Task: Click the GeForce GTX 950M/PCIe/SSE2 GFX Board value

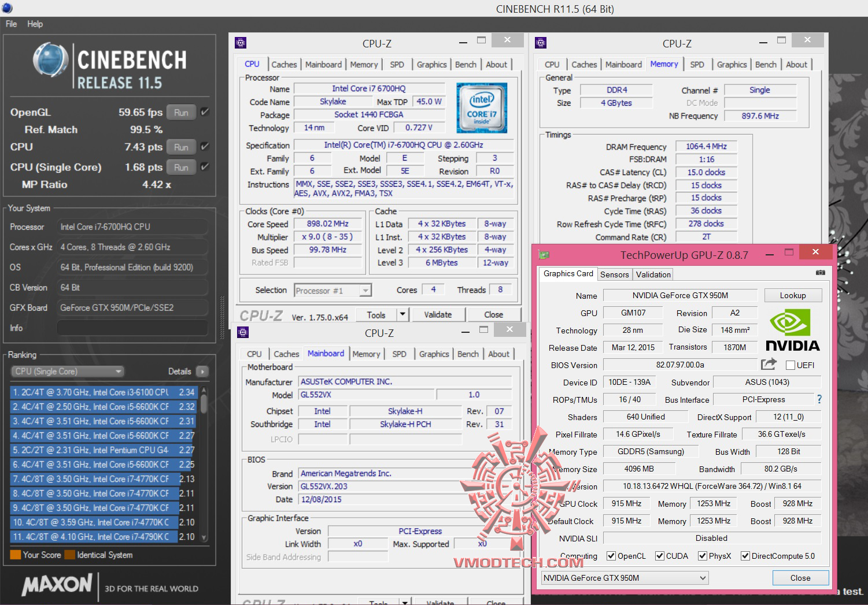Action: point(132,308)
